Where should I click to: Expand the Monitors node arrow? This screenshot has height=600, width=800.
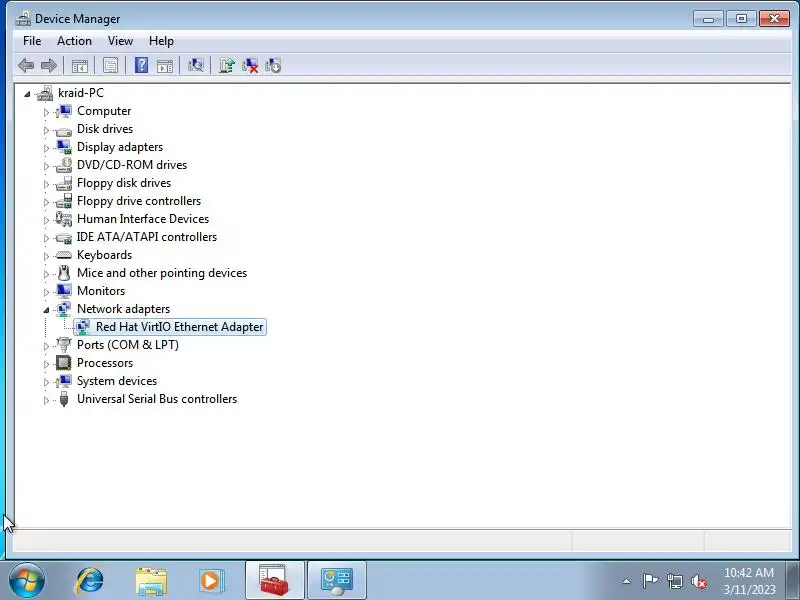coord(46,292)
